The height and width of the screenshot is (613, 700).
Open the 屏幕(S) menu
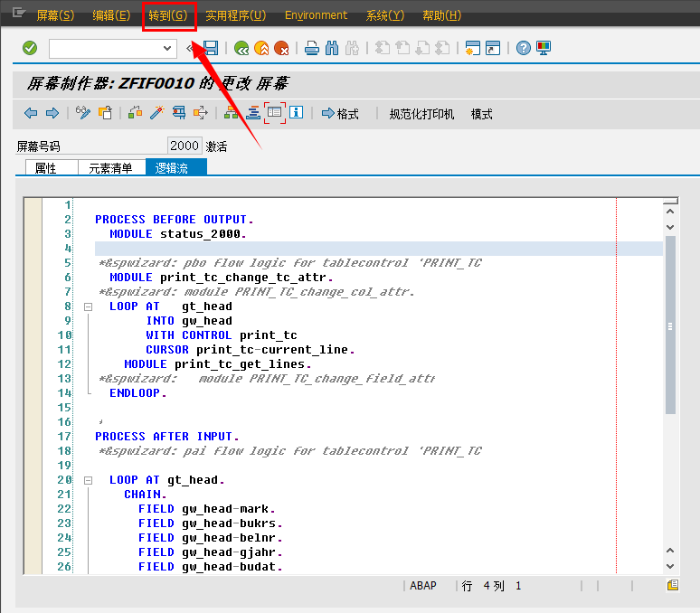[x=55, y=15]
